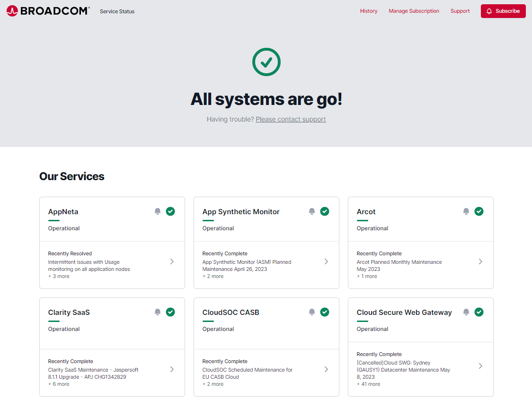
Task: Expand Cloud Secure Web Gateway maintenance chevron
Action: pyautogui.click(x=480, y=366)
